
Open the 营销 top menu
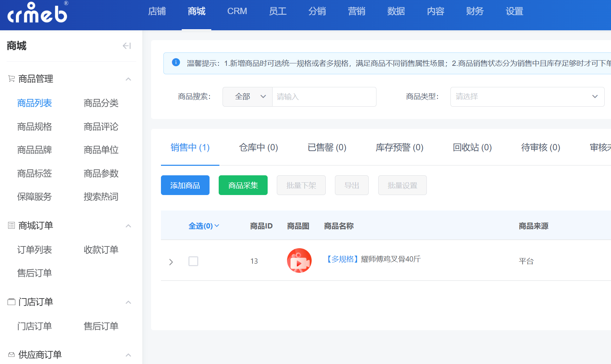(x=357, y=11)
